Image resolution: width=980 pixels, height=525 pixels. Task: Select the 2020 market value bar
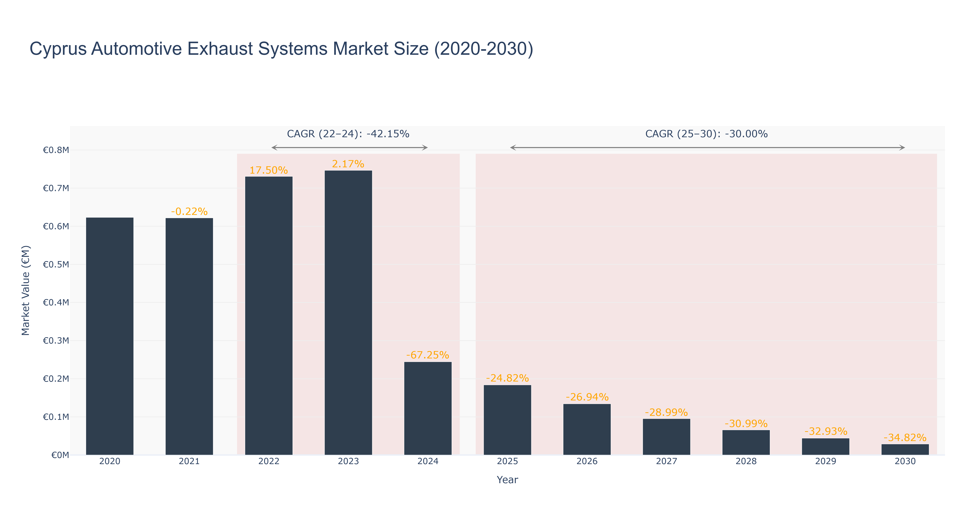[110, 336]
